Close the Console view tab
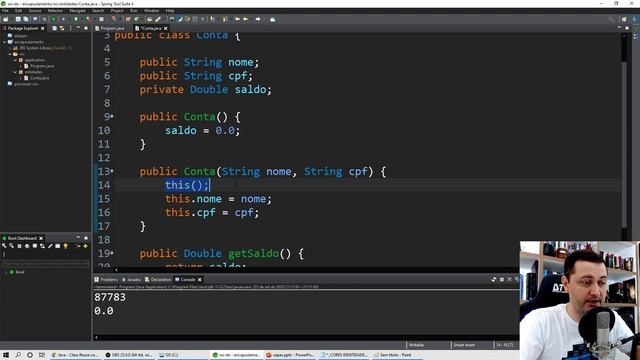Viewport: 640px width, 360px height. point(200,280)
